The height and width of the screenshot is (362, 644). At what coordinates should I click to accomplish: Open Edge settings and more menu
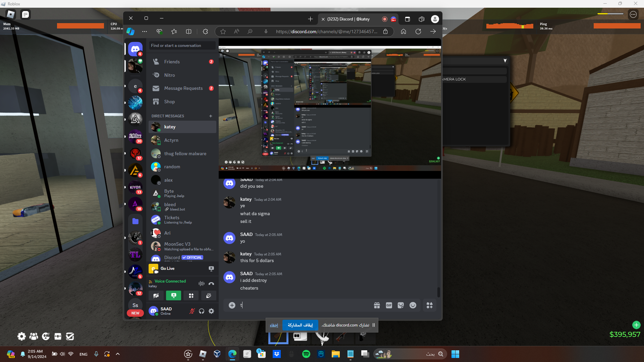click(x=145, y=32)
